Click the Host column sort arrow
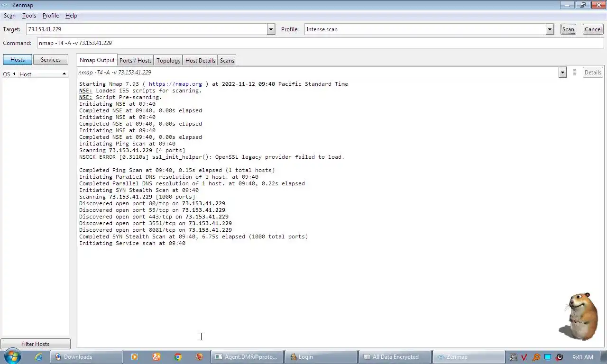607x364 pixels. pyautogui.click(x=64, y=74)
